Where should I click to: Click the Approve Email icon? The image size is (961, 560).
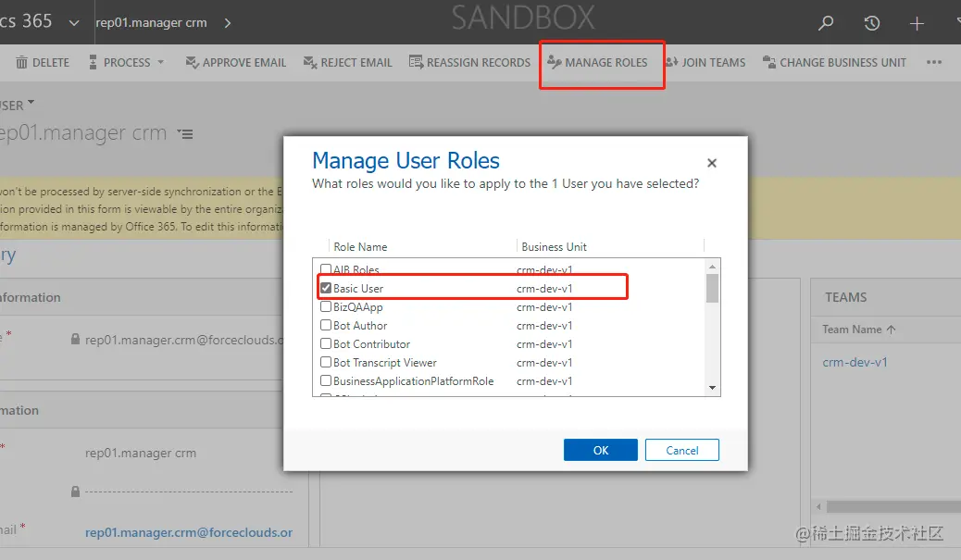pyautogui.click(x=192, y=62)
